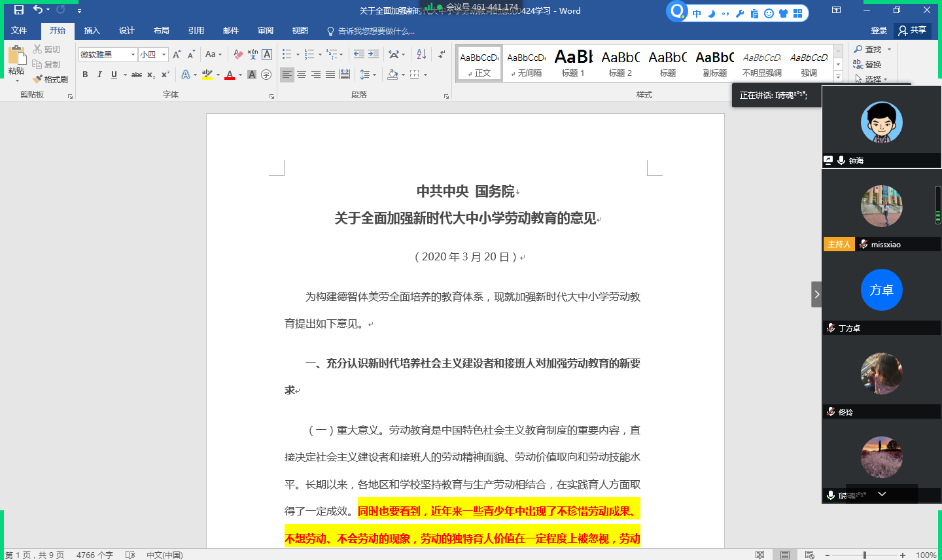Click Format Painter (格式刷)

tap(50, 79)
